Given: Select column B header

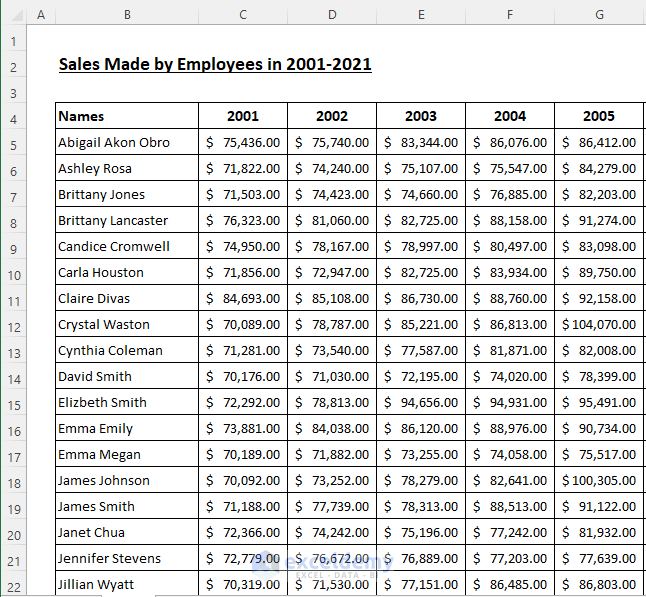Looking at the screenshot, I should click(127, 15).
